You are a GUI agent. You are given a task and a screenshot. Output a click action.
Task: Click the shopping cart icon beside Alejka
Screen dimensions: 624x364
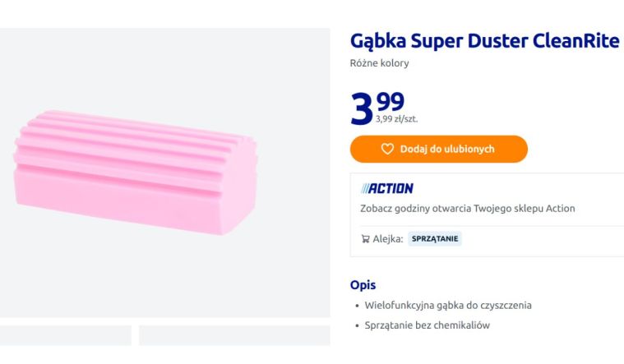(x=365, y=239)
